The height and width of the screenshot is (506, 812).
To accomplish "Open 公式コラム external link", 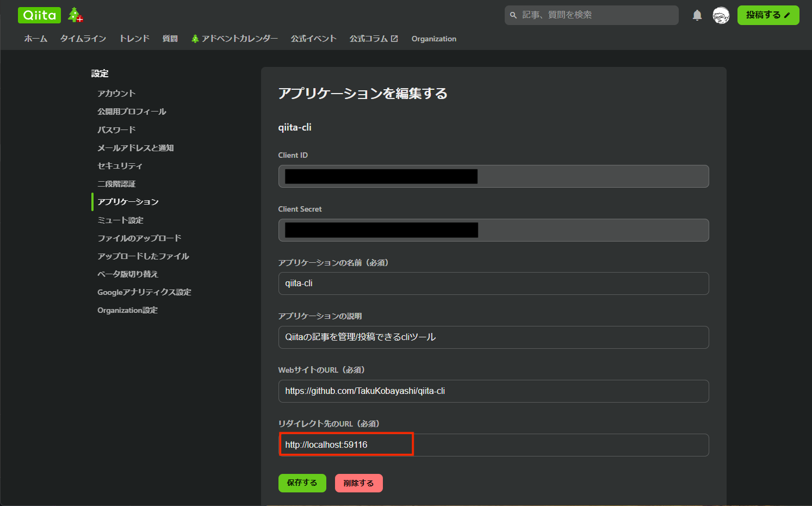I will (x=374, y=39).
